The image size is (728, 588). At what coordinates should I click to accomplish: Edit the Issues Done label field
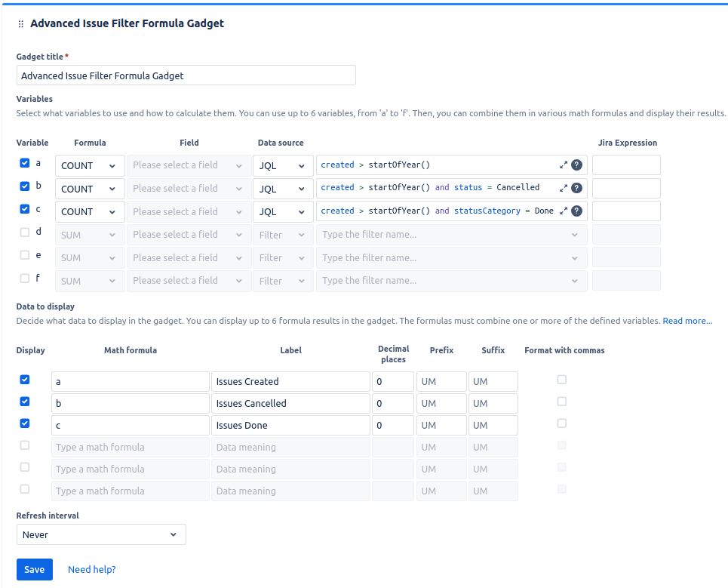[290, 426]
